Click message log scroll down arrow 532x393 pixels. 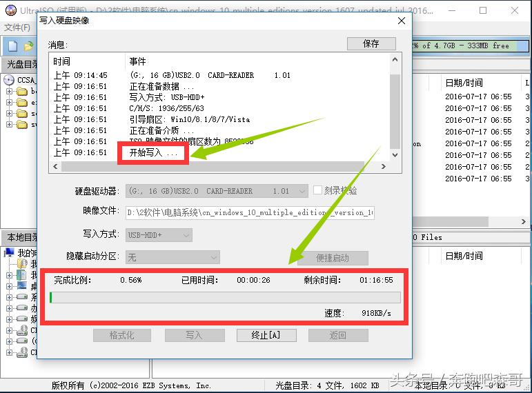click(395, 155)
